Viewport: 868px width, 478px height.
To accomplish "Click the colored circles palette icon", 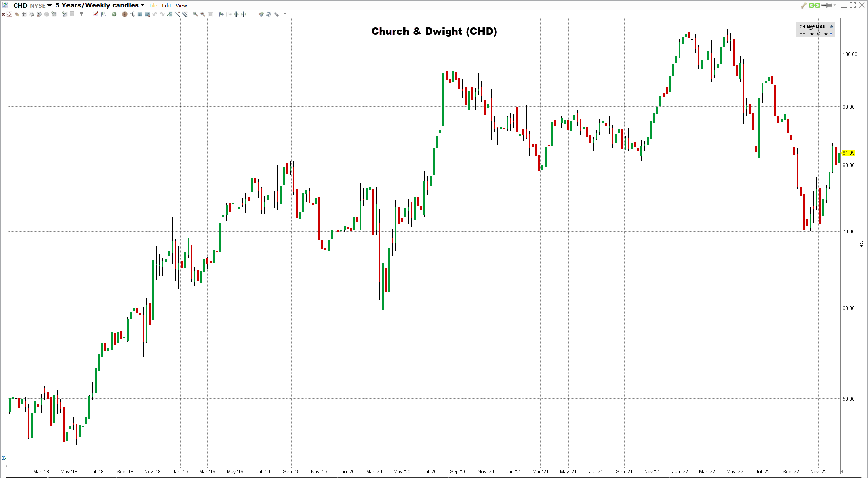I will [261, 14].
